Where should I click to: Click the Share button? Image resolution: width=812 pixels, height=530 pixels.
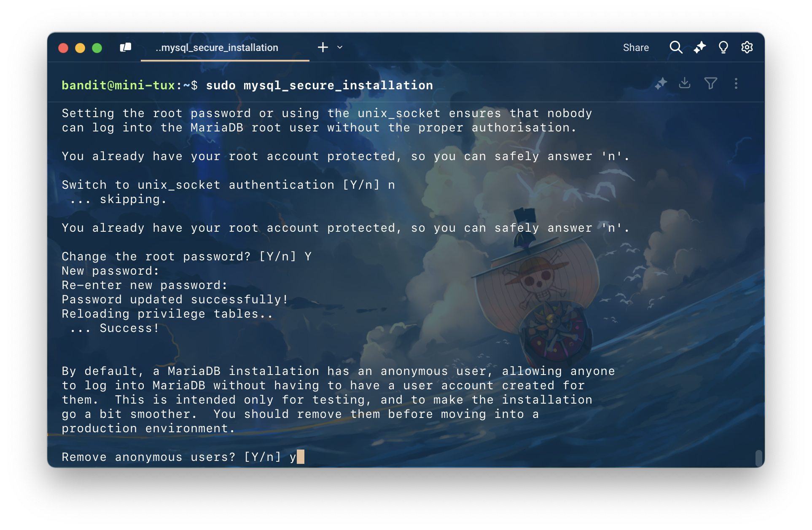click(x=636, y=48)
